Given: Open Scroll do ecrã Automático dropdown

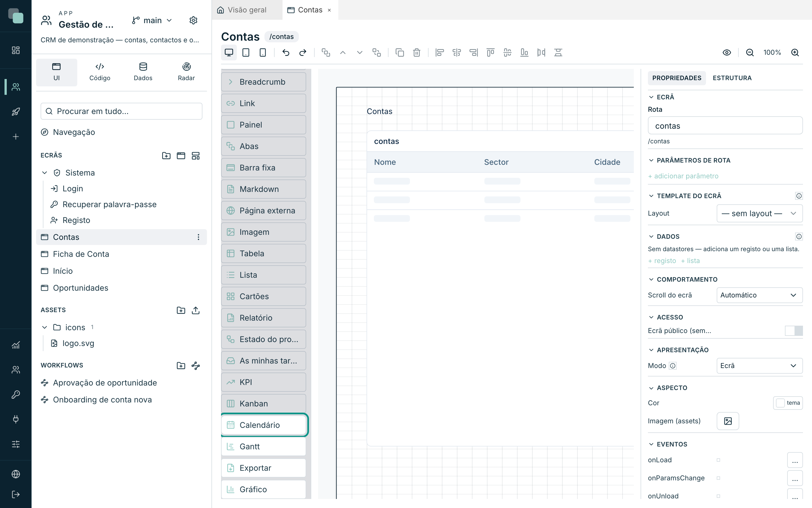Looking at the screenshot, I should tap(759, 295).
